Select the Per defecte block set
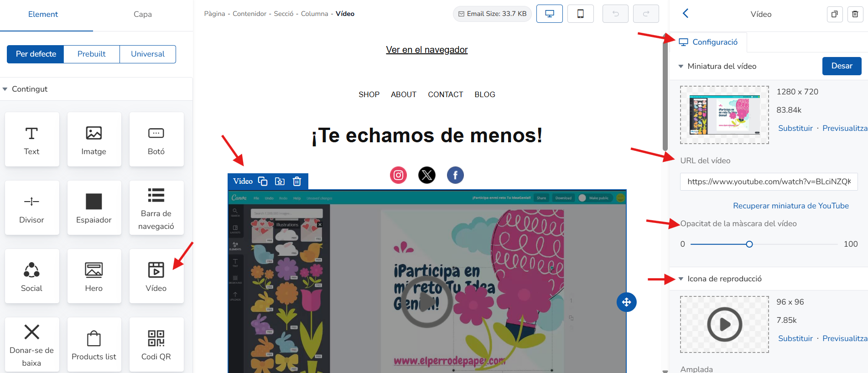The image size is (868, 373). point(36,54)
